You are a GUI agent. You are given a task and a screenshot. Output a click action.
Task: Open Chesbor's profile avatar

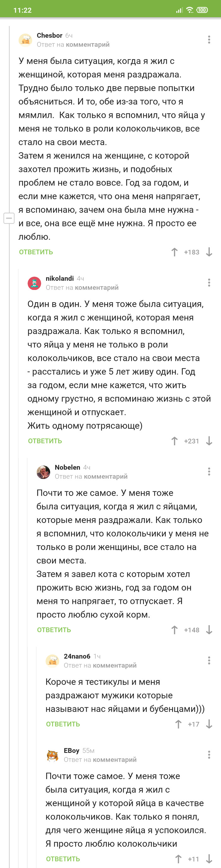click(x=26, y=40)
